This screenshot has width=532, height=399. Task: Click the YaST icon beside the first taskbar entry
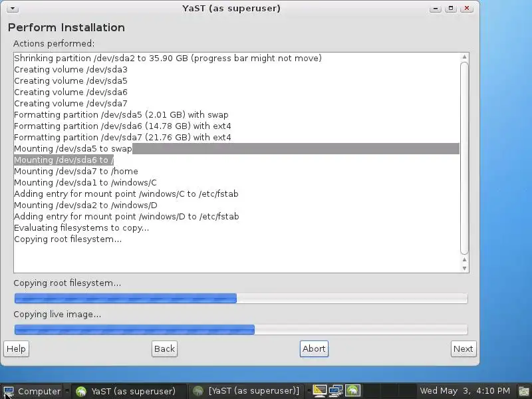[81, 391]
